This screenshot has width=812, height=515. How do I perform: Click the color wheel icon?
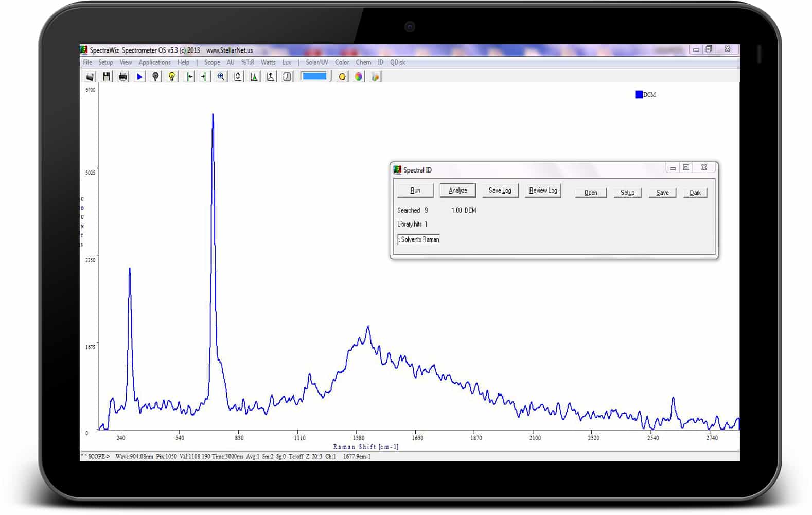(359, 77)
